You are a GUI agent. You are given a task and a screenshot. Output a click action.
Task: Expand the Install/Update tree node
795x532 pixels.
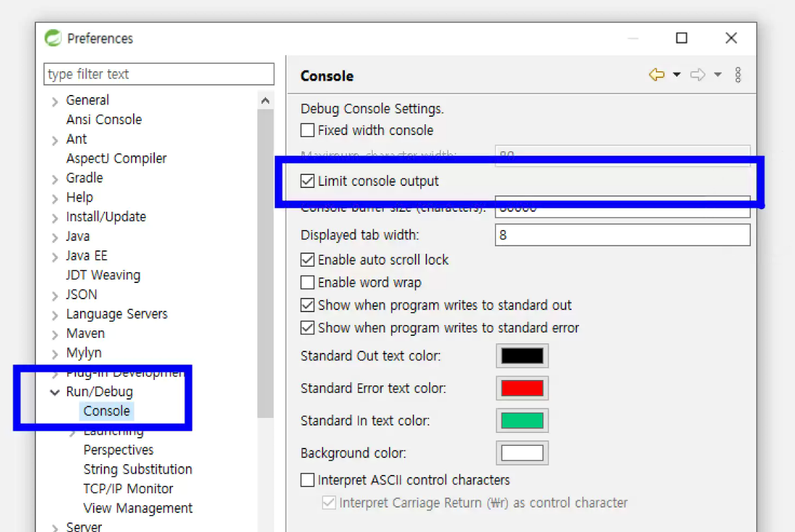coord(55,218)
